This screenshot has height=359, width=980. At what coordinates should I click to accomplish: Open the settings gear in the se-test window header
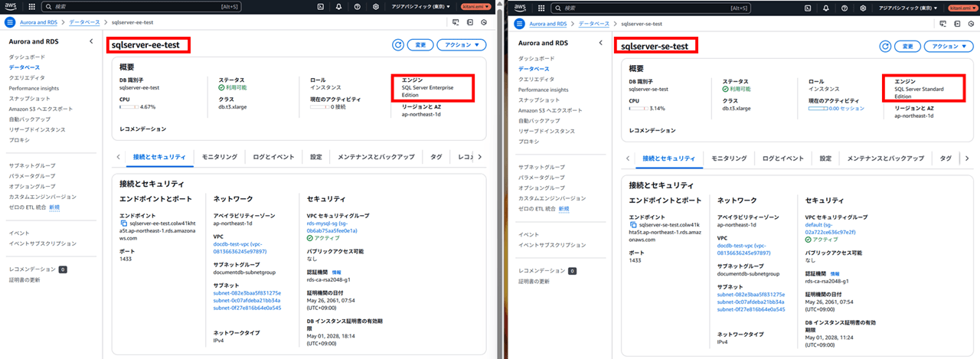tap(863, 8)
